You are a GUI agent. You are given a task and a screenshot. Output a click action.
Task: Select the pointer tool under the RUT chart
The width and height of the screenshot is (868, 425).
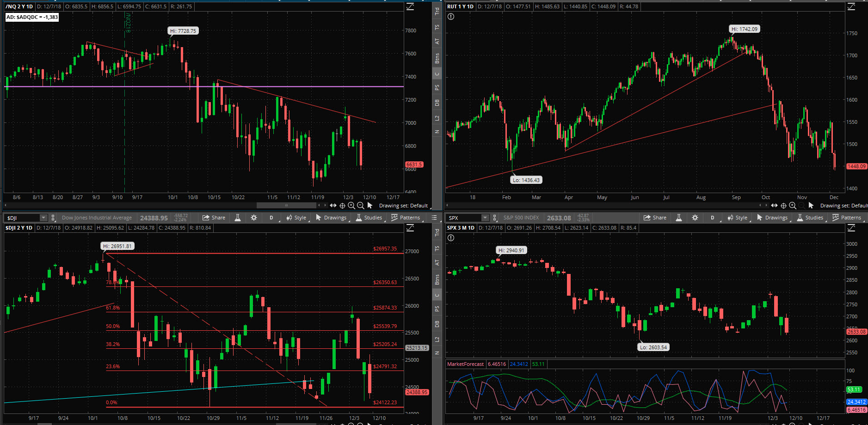811,206
